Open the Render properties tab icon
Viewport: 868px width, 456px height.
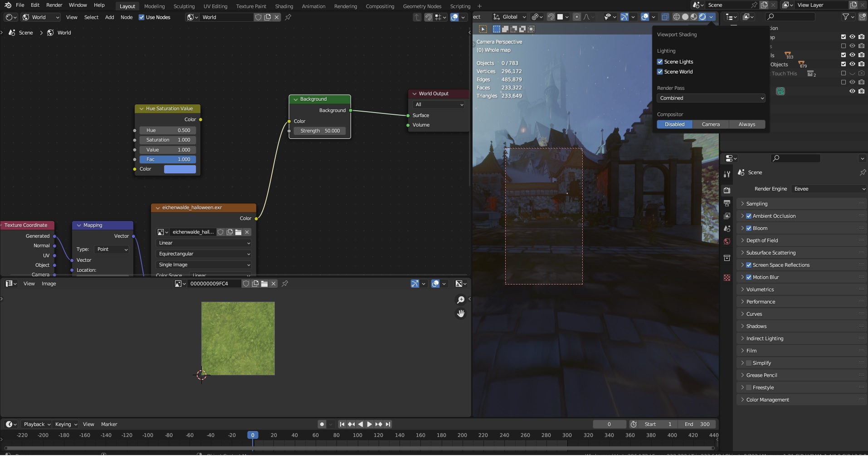pyautogui.click(x=727, y=191)
